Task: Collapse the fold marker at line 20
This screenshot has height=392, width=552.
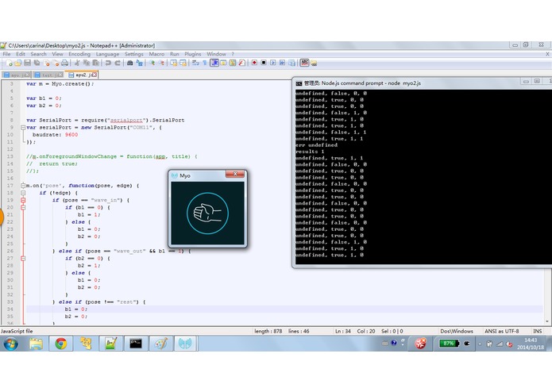Action: coord(23,207)
